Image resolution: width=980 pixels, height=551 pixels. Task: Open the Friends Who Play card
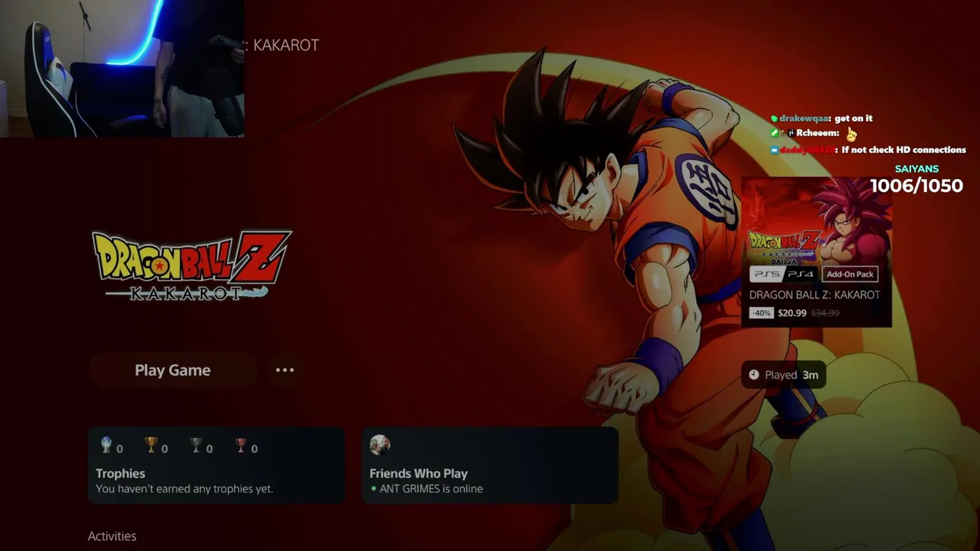click(x=490, y=465)
